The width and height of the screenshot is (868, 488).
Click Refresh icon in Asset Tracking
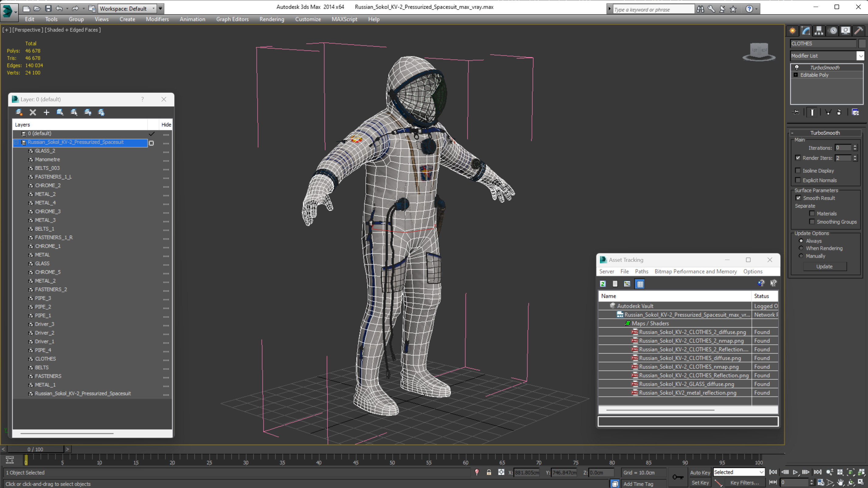click(603, 284)
